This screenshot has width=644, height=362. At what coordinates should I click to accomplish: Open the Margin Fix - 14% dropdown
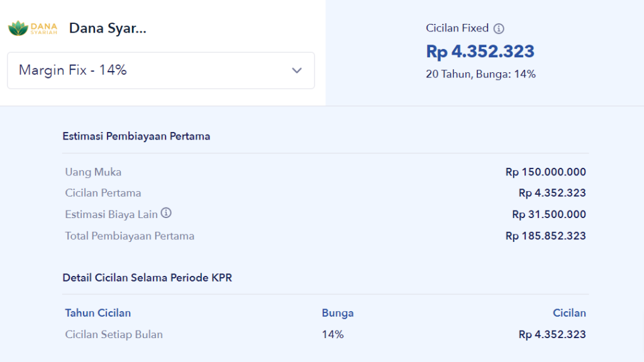coord(160,70)
